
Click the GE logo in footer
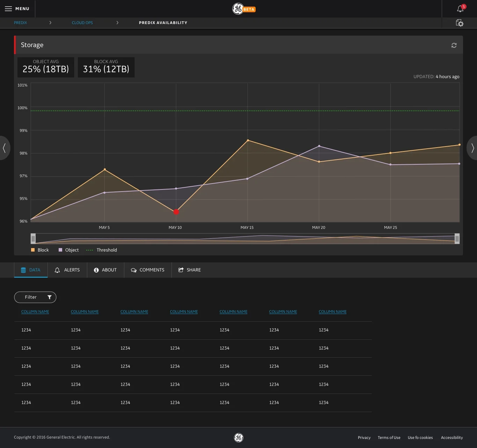pos(239,438)
